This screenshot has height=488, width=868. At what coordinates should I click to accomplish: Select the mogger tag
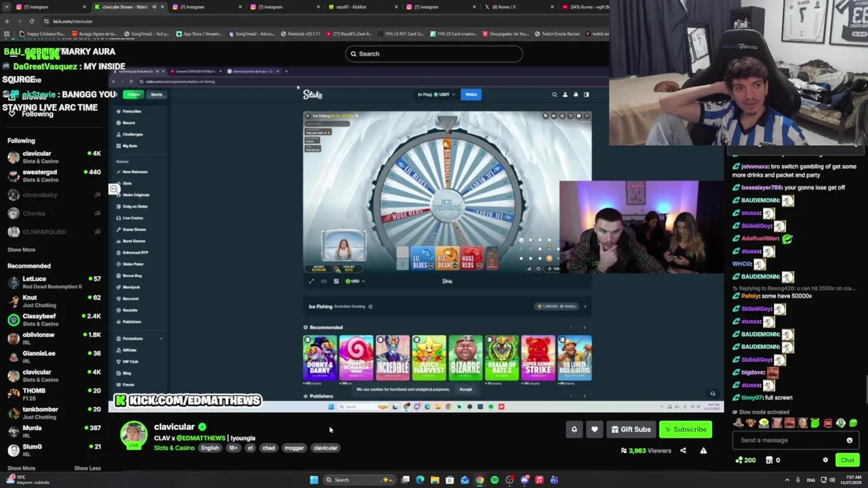[294, 448]
